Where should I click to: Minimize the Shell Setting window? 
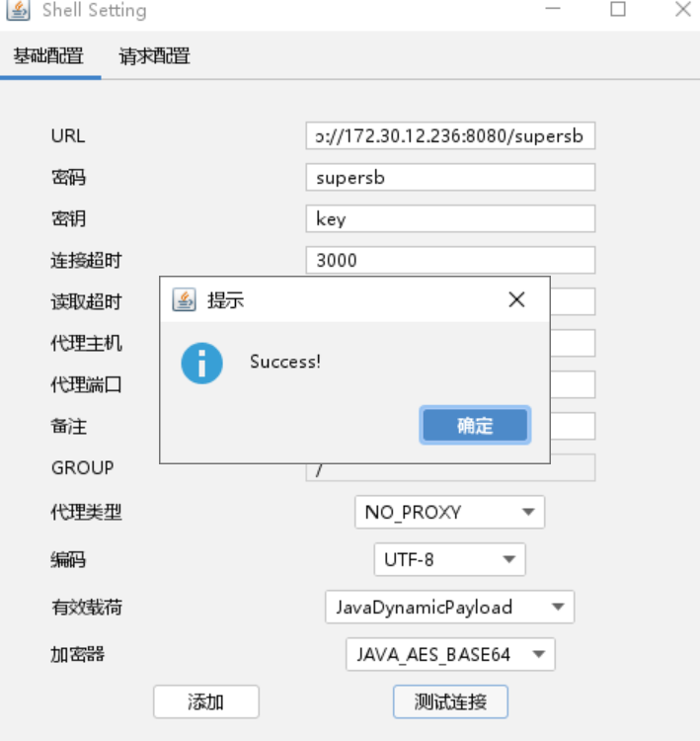pos(553,9)
